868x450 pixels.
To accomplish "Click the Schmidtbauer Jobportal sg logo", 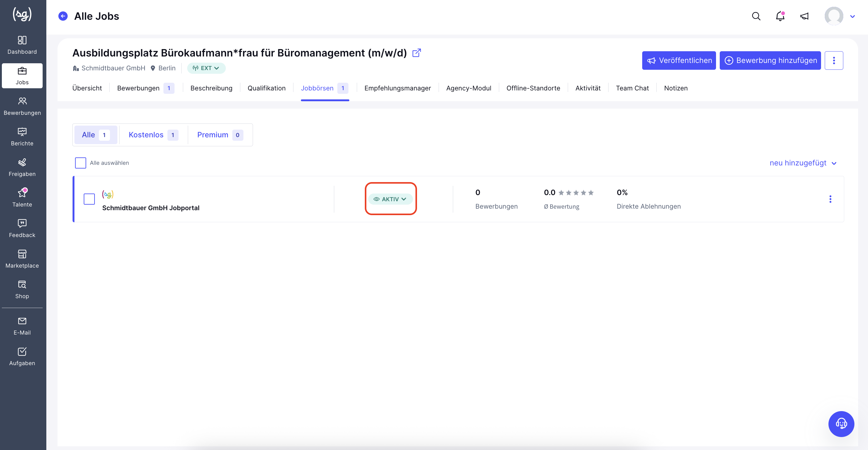I will (108, 194).
